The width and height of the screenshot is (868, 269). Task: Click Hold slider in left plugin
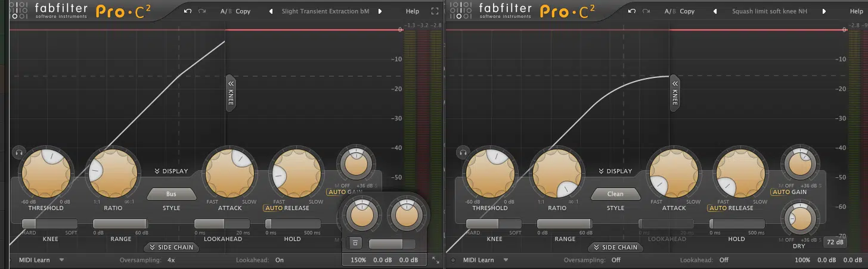click(293, 224)
